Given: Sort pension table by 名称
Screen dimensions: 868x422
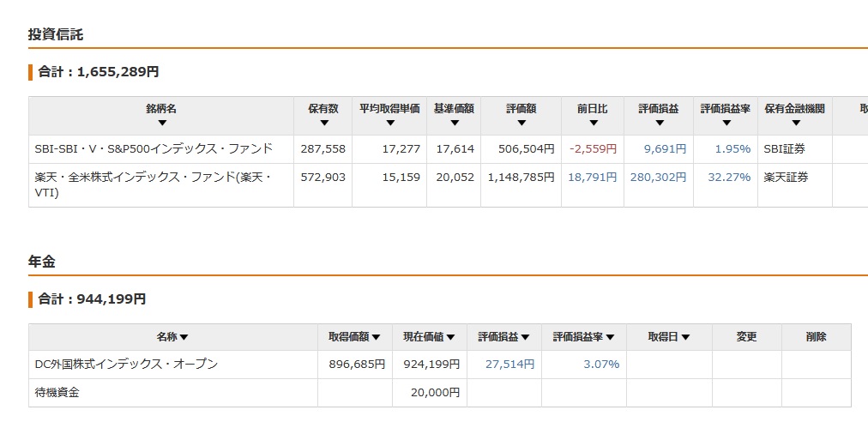Looking at the screenshot, I should click(x=172, y=337).
